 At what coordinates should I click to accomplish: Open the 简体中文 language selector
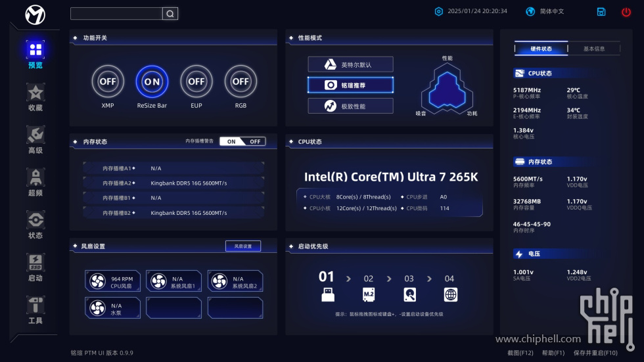click(551, 11)
